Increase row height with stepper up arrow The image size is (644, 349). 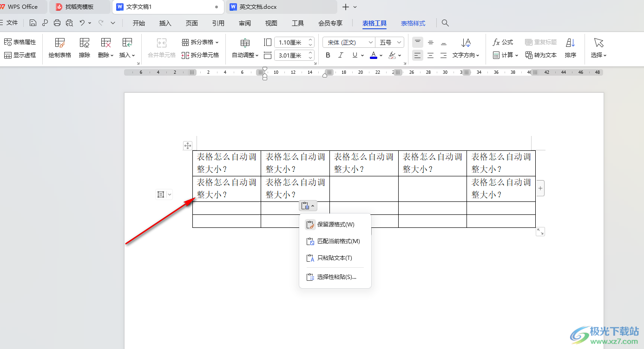pyautogui.click(x=311, y=40)
